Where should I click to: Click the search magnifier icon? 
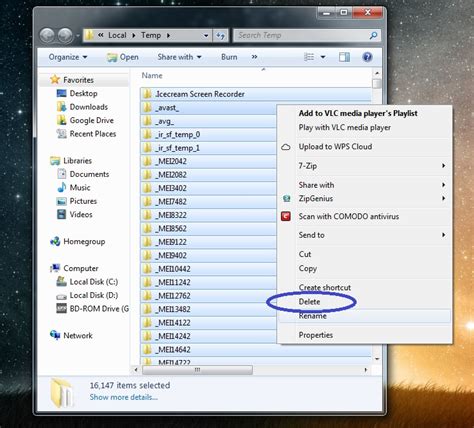click(373, 35)
